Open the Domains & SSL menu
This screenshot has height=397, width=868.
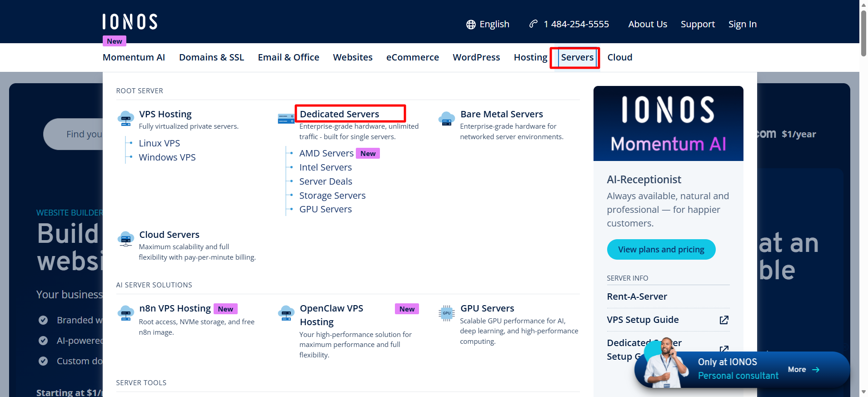[x=211, y=57]
